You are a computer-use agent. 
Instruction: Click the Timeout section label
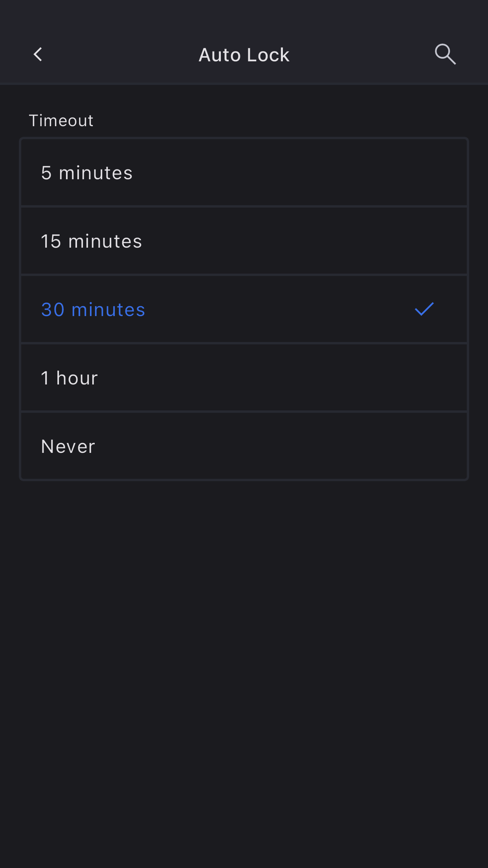pos(61,121)
